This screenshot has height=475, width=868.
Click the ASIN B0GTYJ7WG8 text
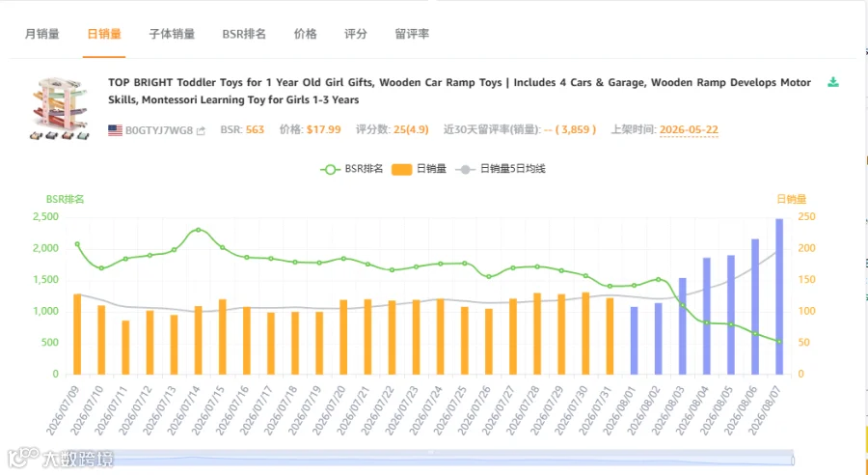coord(159,130)
